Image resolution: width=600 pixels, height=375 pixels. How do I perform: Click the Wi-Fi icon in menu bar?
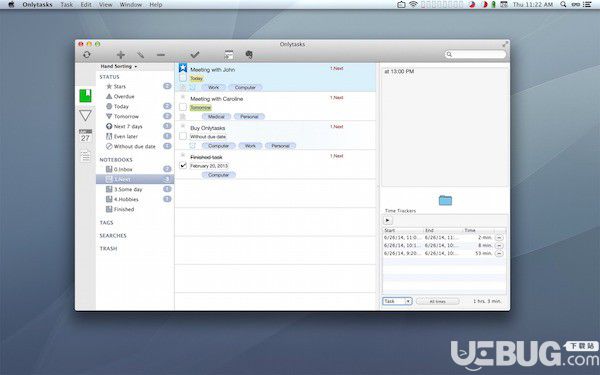413,5
